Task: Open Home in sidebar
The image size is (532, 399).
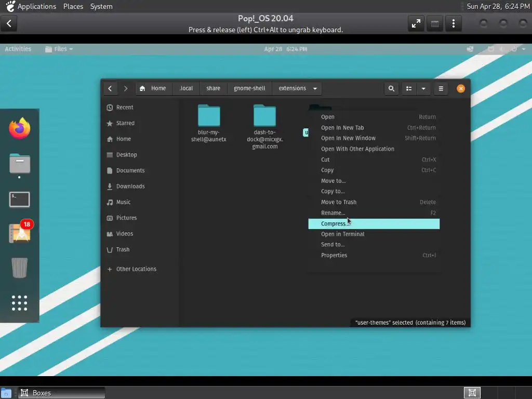Action: tap(140, 139)
